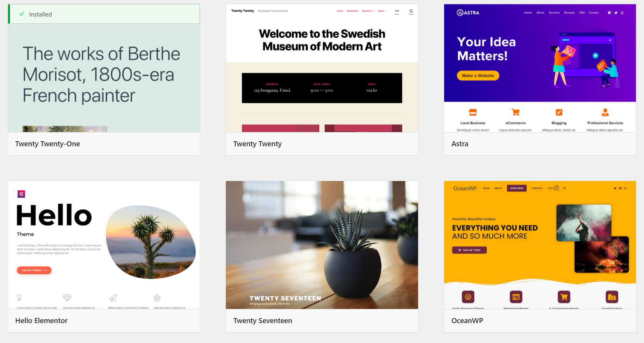Click SHOP NOW in OceanWP preview menu

coord(517,188)
